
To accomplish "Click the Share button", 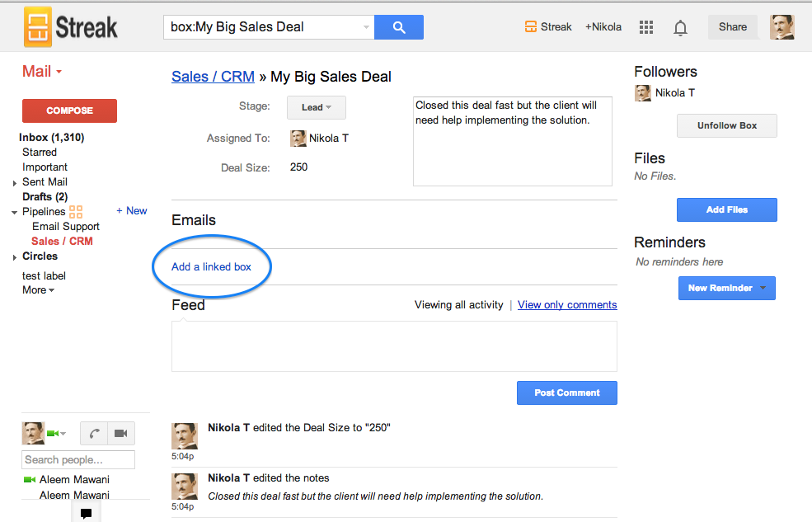I will pyautogui.click(x=732, y=27).
